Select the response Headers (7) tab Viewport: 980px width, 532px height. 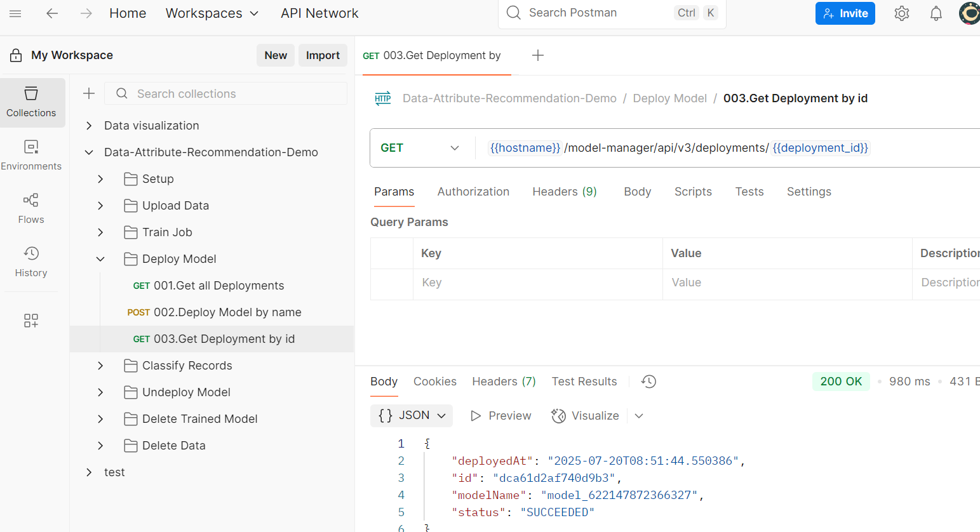click(504, 382)
